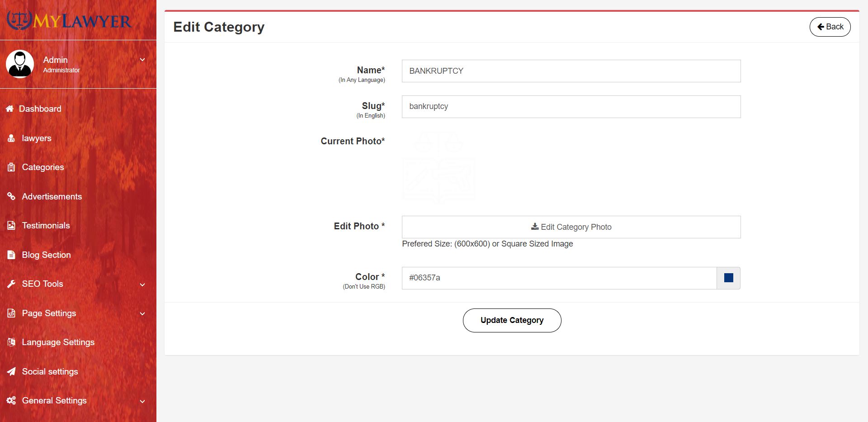Click the Categories sidebar icon
The width and height of the screenshot is (868, 422).
pos(11,167)
